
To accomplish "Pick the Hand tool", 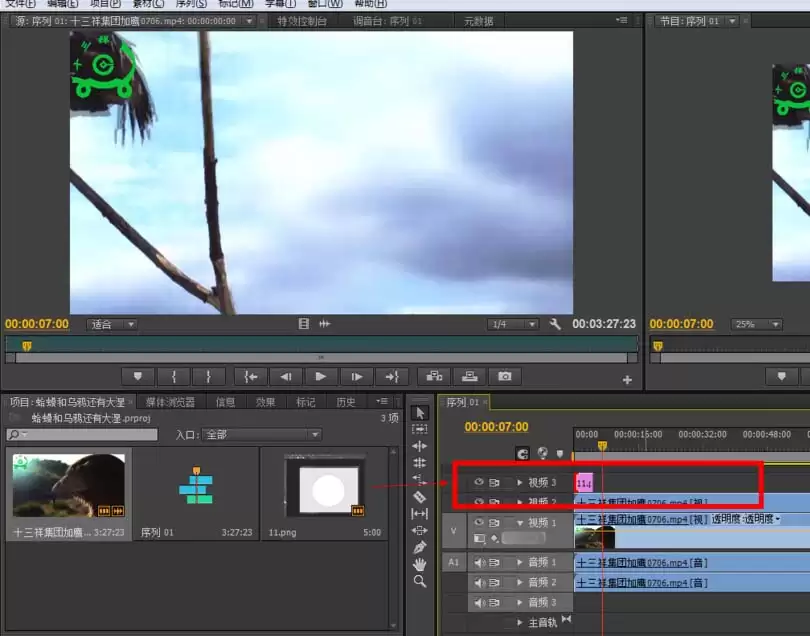I will click(x=420, y=564).
